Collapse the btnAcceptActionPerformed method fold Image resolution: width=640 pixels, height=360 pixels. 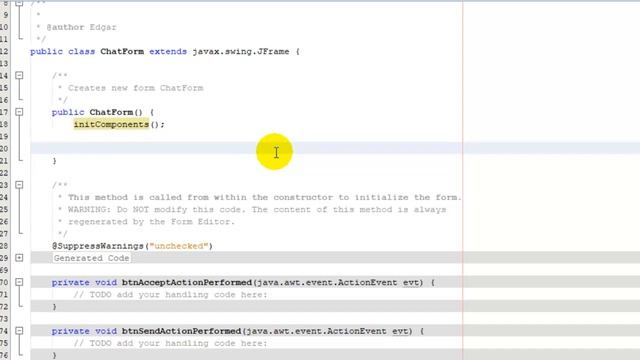click(19, 282)
